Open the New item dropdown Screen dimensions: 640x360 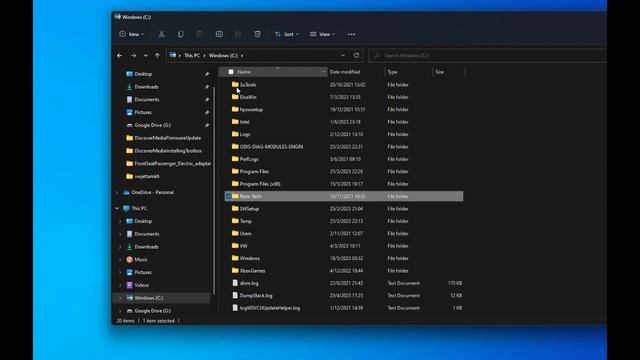pyautogui.click(x=132, y=34)
